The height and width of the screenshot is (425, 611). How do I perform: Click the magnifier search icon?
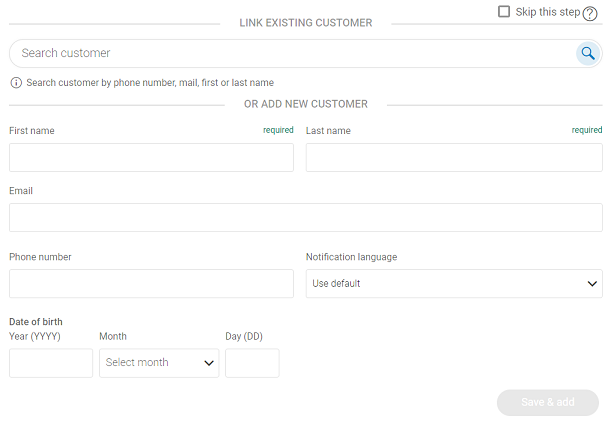[x=588, y=54]
